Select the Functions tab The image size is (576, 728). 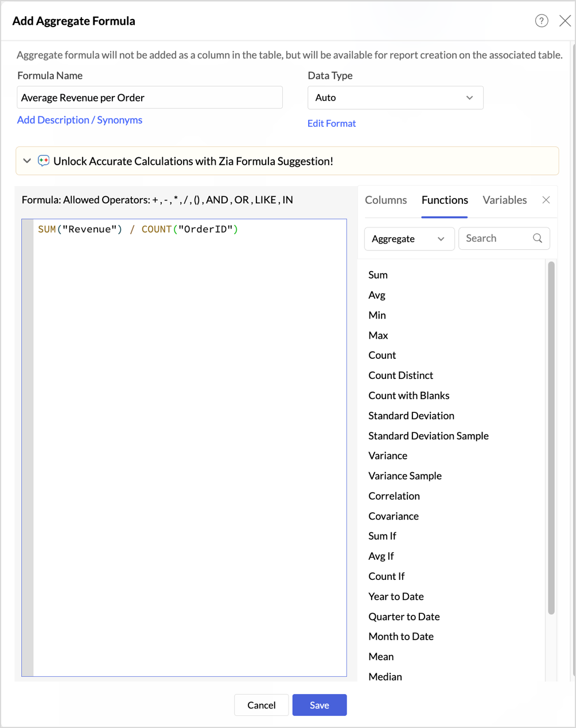click(445, 200)
